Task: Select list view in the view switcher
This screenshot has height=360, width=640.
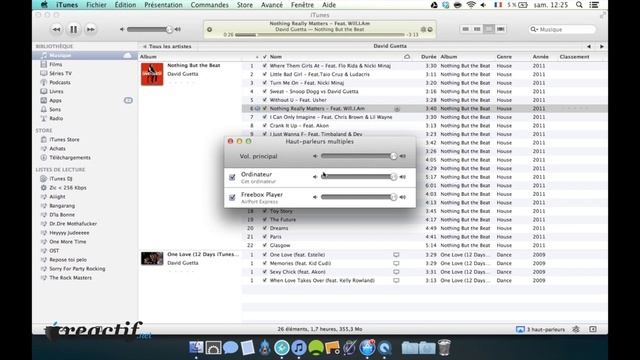Action: point(465,29)
